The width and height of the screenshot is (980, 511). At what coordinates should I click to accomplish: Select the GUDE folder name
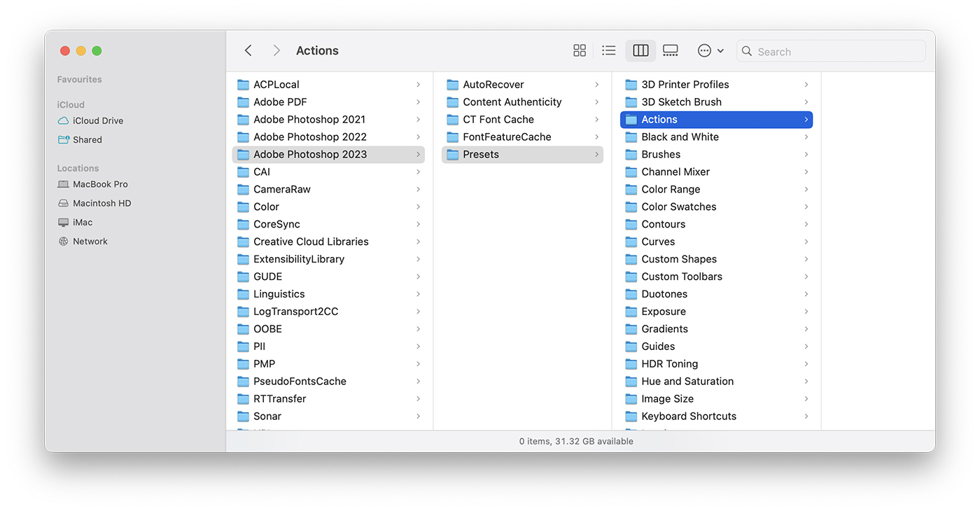click(268, 276)
